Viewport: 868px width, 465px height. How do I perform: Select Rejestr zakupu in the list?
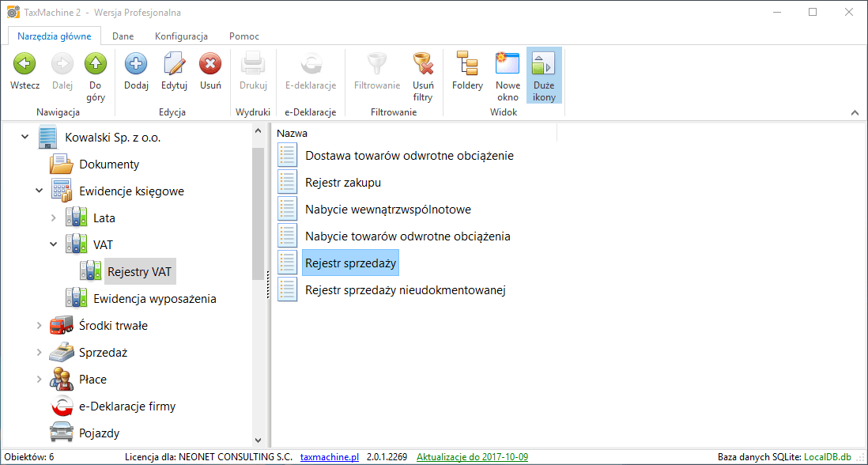point(343,183)
